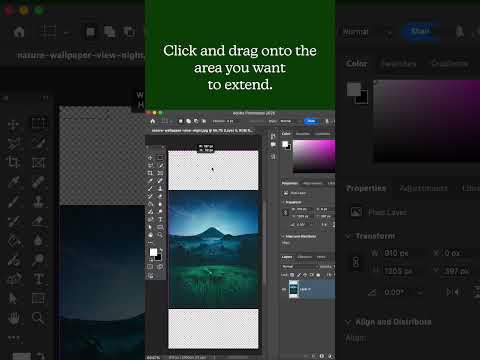Select the Hand tool
The height and width of the screenshot is (360, 480).
pyautogui.click(x=14, y=318)
